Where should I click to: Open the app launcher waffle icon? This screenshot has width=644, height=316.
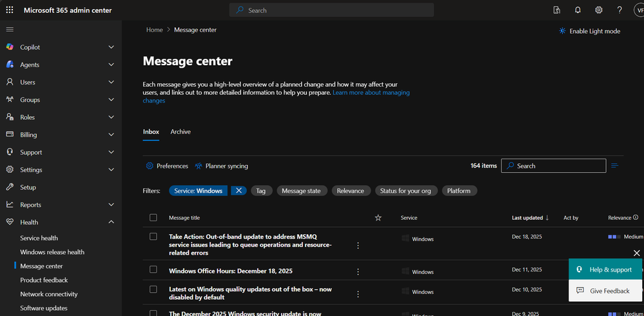[10, 10]
